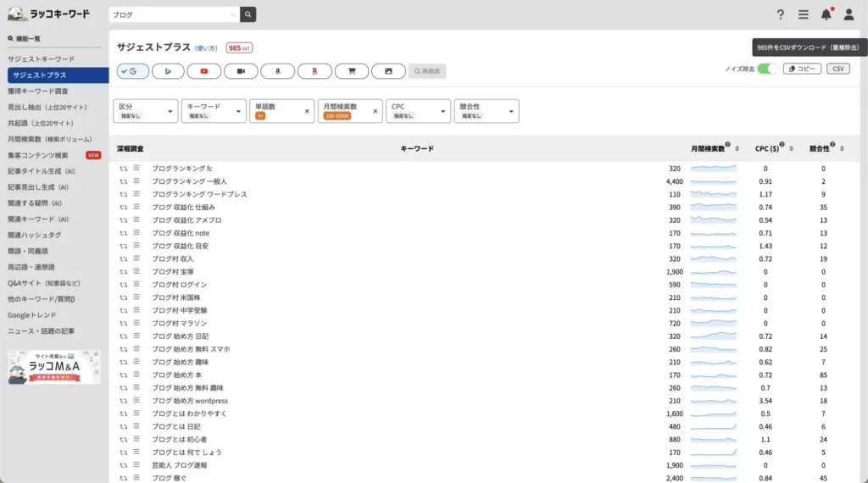Expand the 区分 filter dropdown
This screenshot has height=483, width=868.
coord(145,111)
